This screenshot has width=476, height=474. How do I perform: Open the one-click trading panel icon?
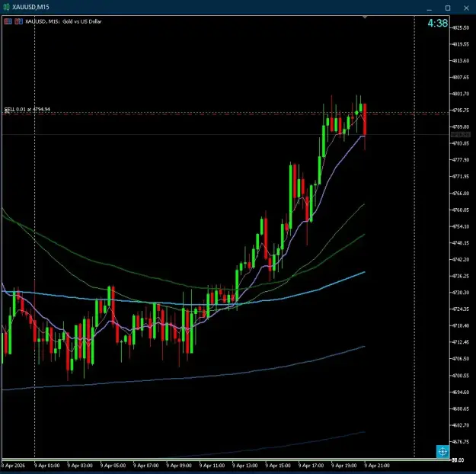(8, 21)
